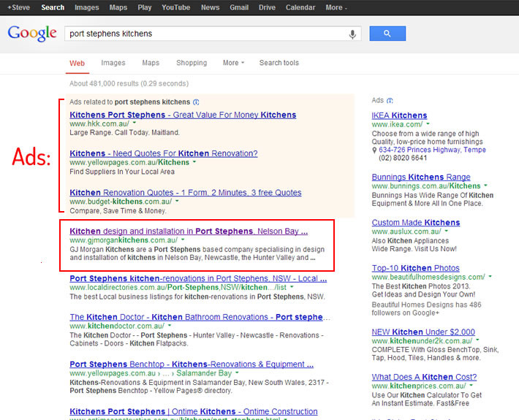
Task: Click the 634-726 Princes Highway, Tempe address
Action: coord(432,150)
